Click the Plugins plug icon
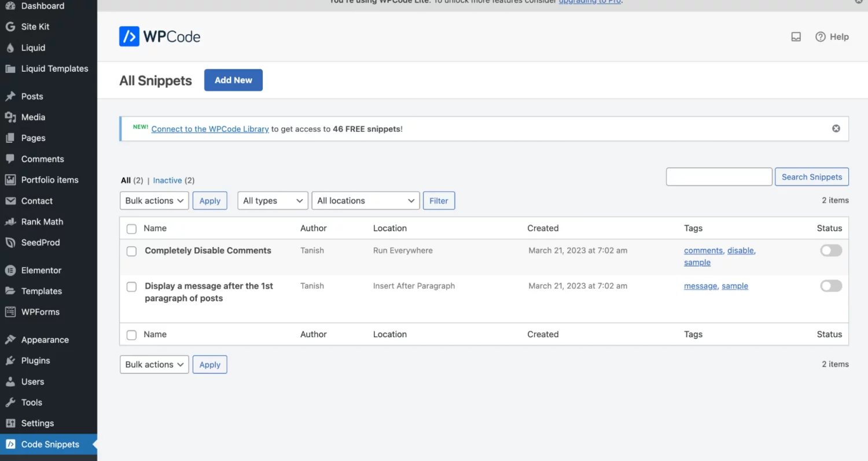868x461 pixels. [x=10, y=360]
